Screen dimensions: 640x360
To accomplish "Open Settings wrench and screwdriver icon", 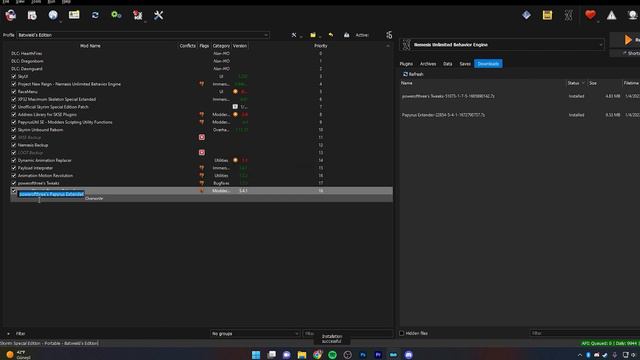I will coord(158,16).
